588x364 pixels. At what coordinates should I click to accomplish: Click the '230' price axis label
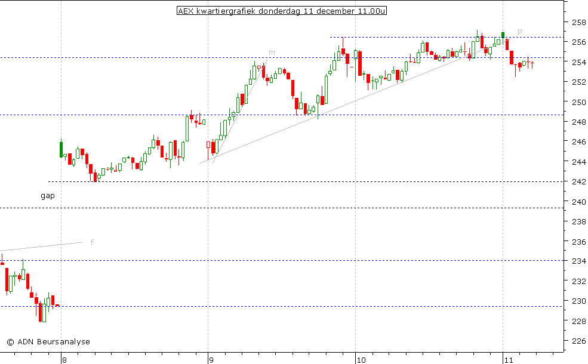[x=579, y=301]
